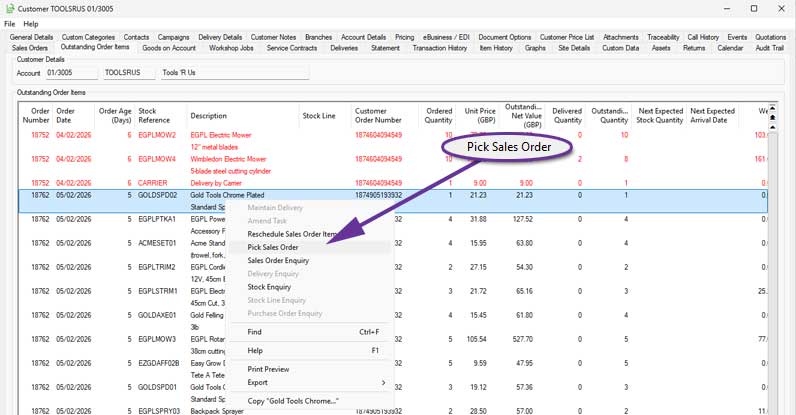Image resolution: width=796 pixels, height=415 pixels.
Task: Copy "Gold Tools Chrome..." text entry
Action: click(x=293, y=401)
